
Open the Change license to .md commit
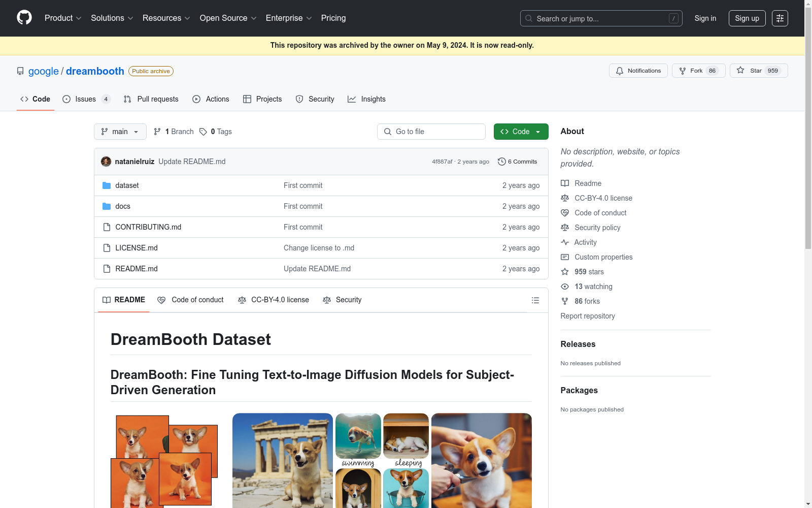point(319,248)
